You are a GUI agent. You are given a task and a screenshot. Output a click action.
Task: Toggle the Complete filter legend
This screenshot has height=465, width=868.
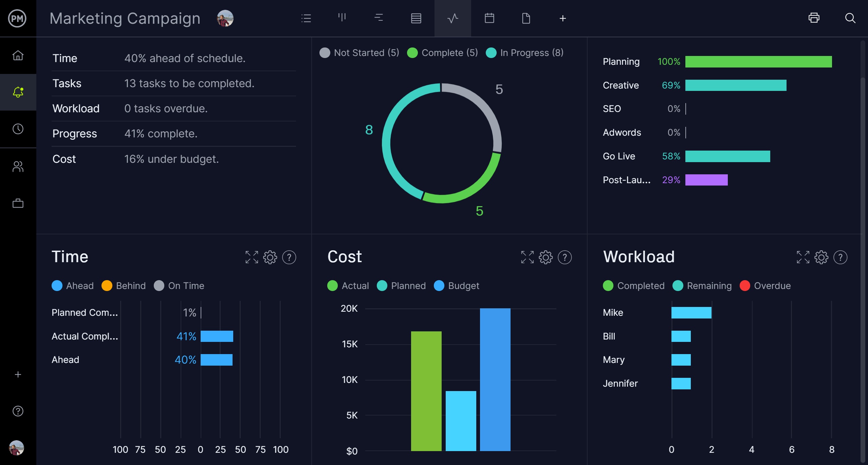(x=442, y=52)
